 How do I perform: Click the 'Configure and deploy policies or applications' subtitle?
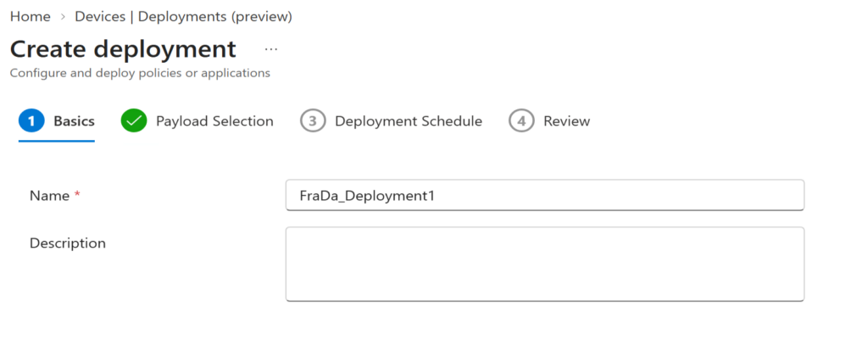click(x=140, y=73)
